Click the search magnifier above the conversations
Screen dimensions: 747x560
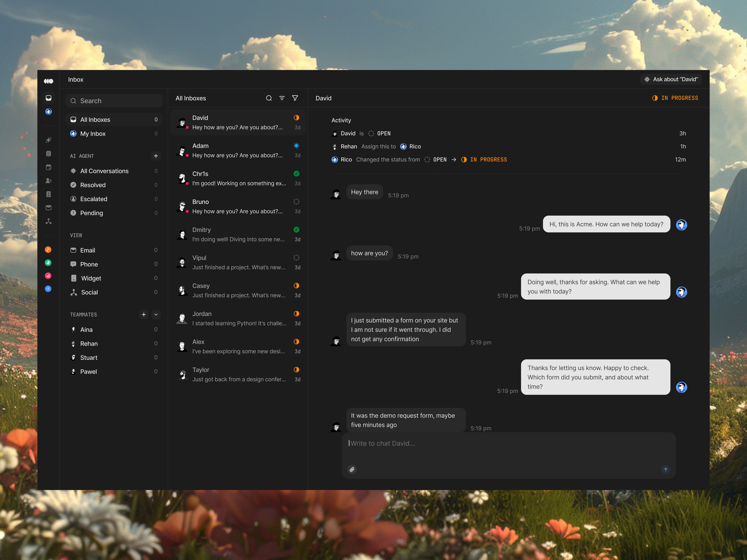coord(269,98)
